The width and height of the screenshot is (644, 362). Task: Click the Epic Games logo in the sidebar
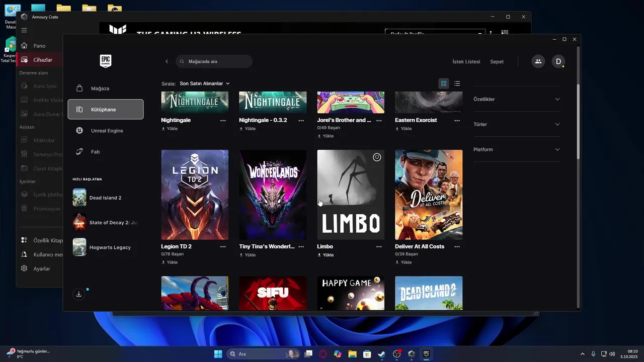click(x=105, y=61)
